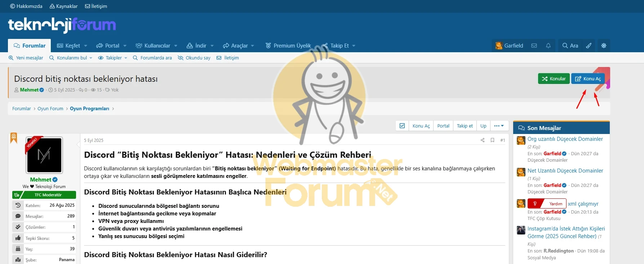The height and width of the screenshot is (264, 644).
Task: Open the Kullanıcılar menu item
Action: pos(153,46)
